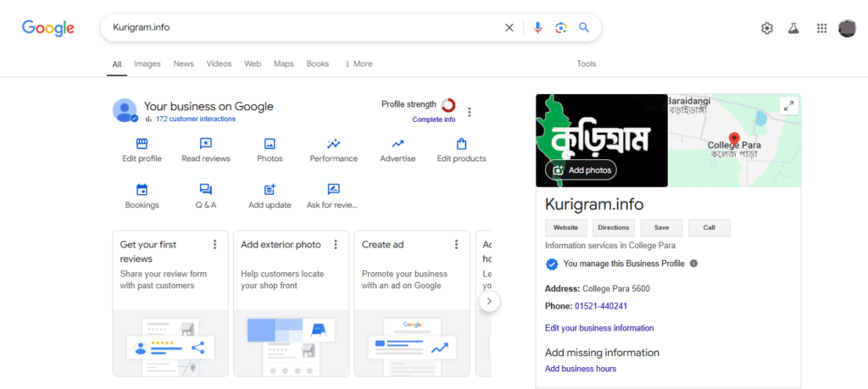Open three-dot menu on Create ad card

[456, 245]
